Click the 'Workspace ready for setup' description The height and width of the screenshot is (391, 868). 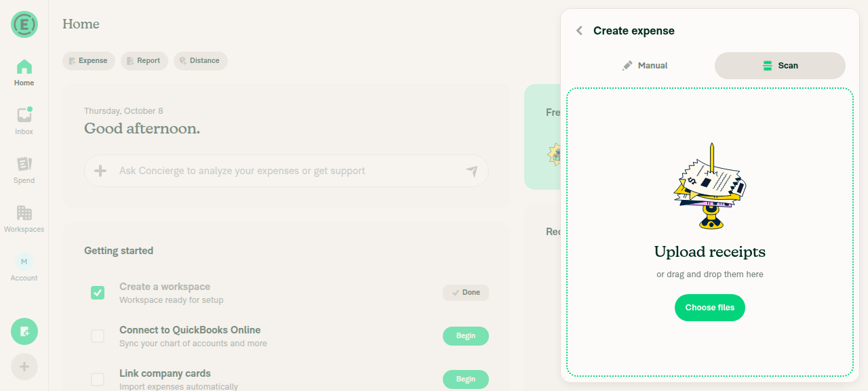[x=172, y=300]
